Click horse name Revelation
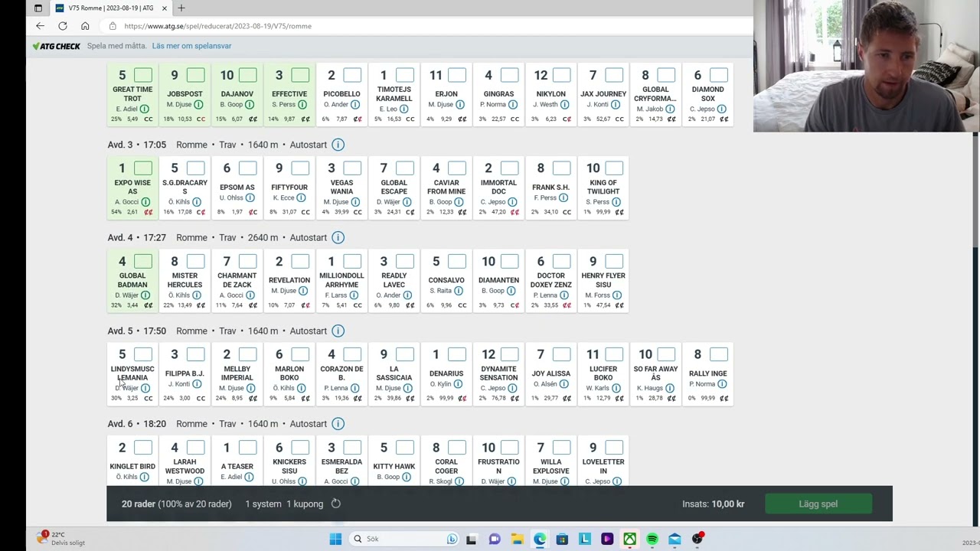Image resolution: width=980 pixels, height=551 pixels. pos(289,280)
